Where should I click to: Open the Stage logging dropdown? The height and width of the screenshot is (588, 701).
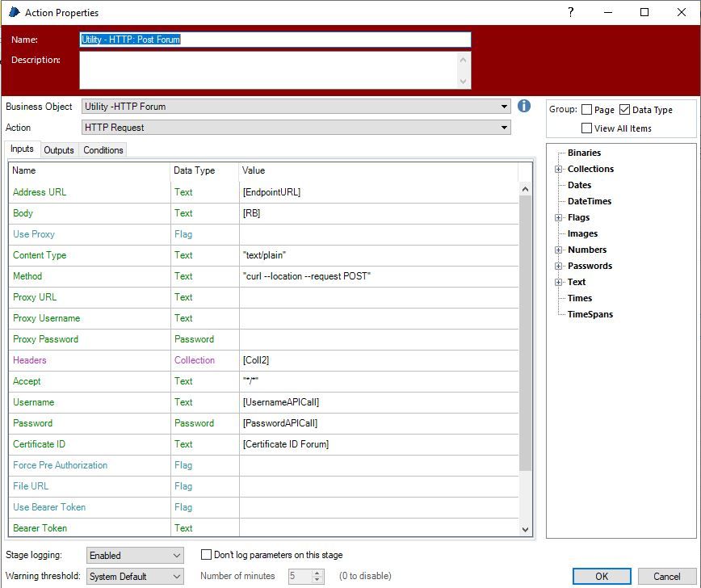coord(178,556)
